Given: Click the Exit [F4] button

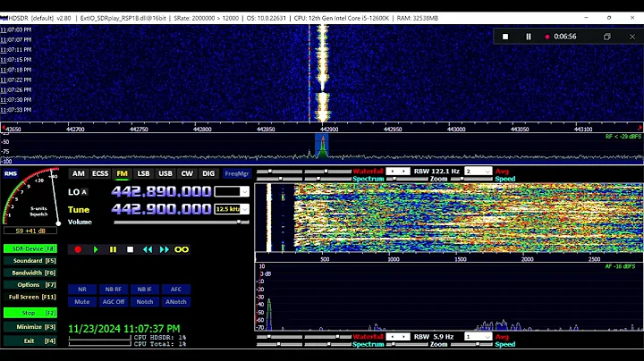Looking at the screenshot, I should (30, 341).
